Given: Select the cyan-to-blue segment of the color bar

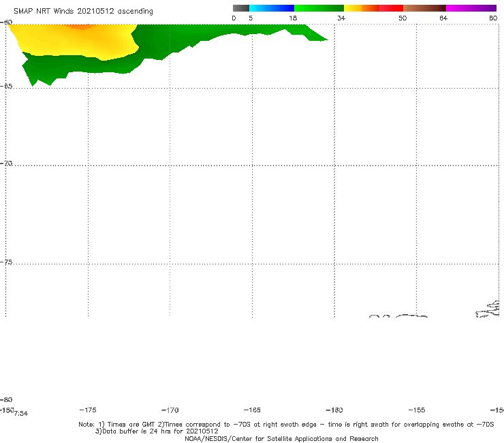Looking at the screenshot, I should [x=272, y=8].
